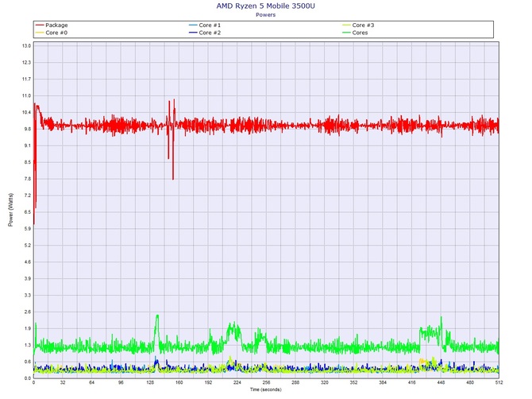
Task: Click the 384 x-axis tick label
Action: (x=383, y=382)
